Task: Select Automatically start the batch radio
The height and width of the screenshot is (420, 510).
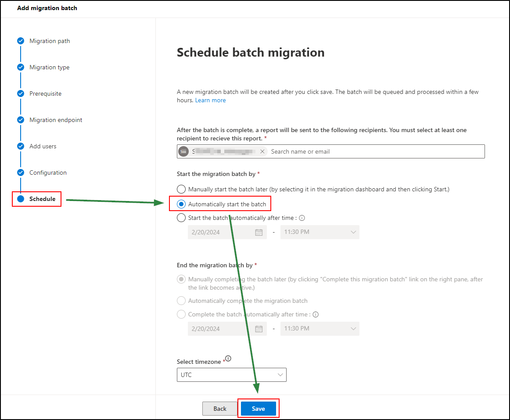Action: [x=181, y=204]
